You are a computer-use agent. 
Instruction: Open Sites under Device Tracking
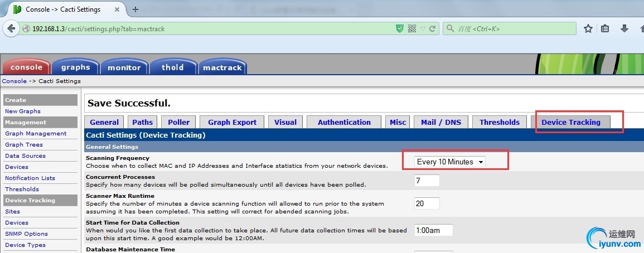coord(12,212)
